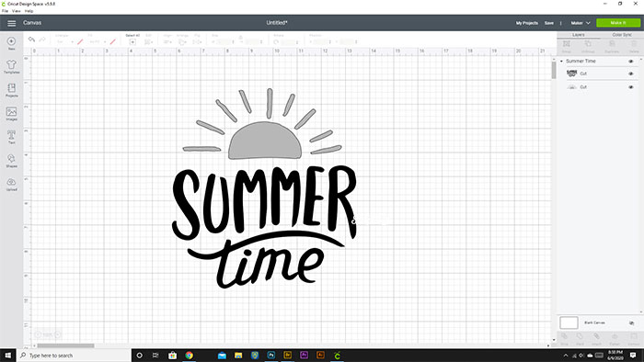
Task: Open the File menu
Action: click(x=5, y=11)
